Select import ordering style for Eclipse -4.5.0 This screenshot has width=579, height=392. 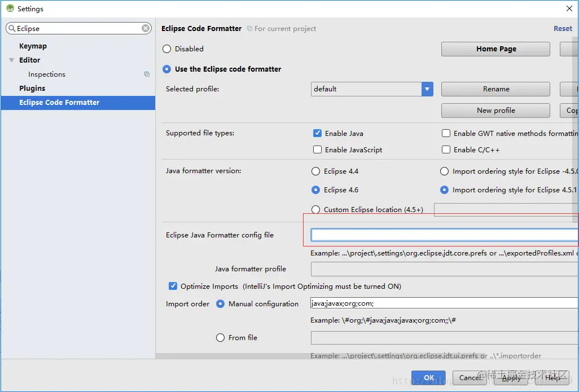tap(444, 171)
